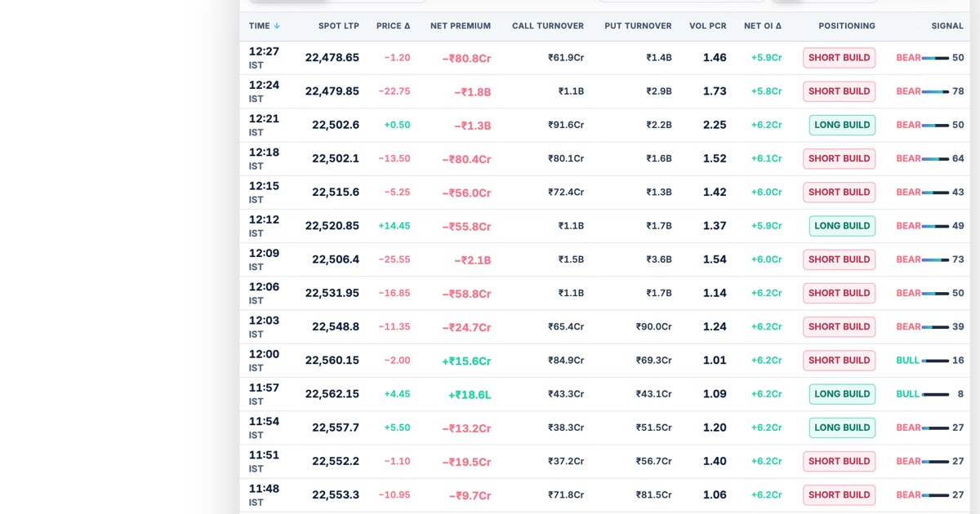Click SHORT BUILD badge in 12:06 row
Viewport: 980px width, 514px height.
(x=839, y=293)
